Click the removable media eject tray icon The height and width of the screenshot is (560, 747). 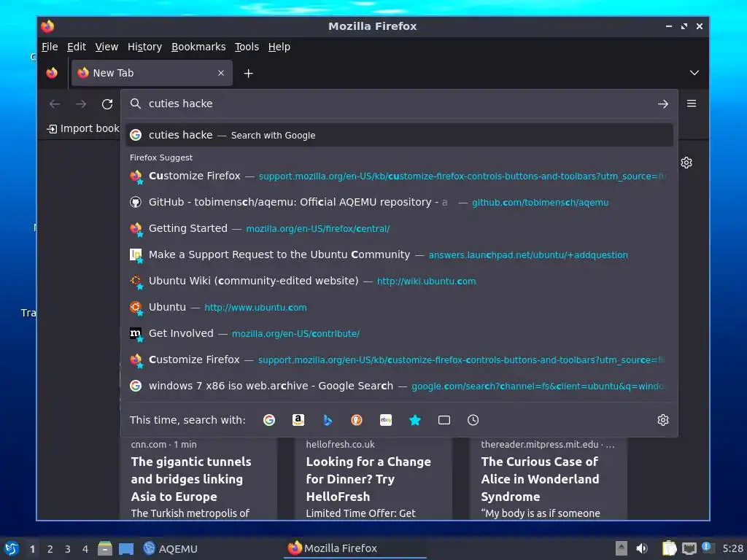(621, 548)
